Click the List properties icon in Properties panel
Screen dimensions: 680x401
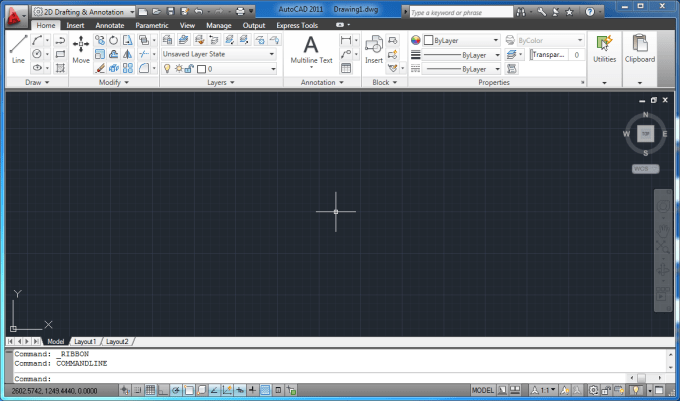(512, 68)
